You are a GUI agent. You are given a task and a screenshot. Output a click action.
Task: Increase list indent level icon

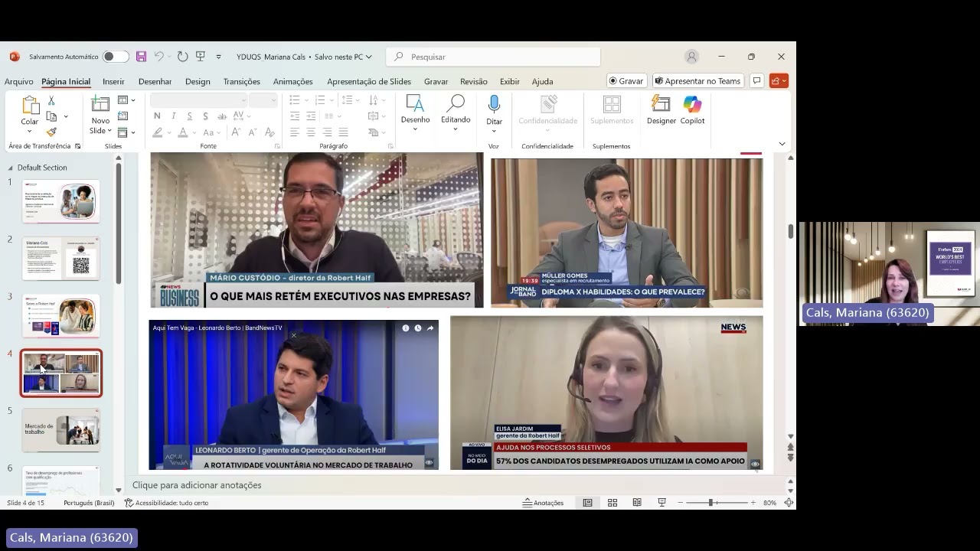pos(311,116)
